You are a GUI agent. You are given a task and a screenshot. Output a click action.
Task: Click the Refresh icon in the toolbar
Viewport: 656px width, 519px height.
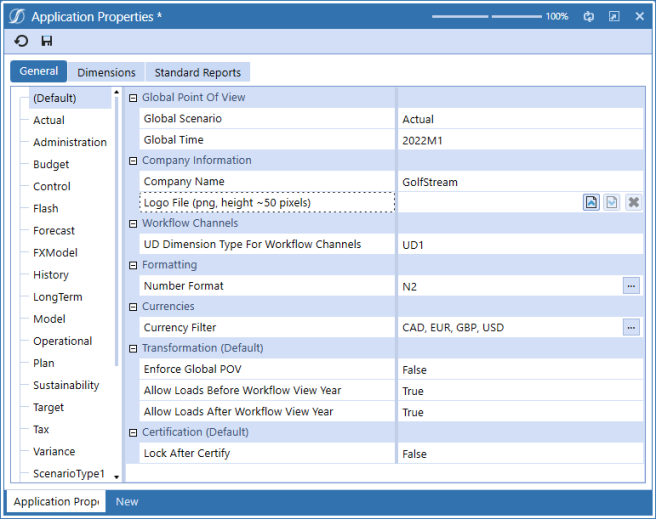[x=21, y=41]
